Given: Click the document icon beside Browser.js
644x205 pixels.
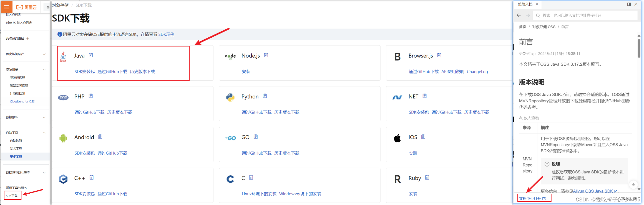Looking at the screenshot, I should point(439,55).
